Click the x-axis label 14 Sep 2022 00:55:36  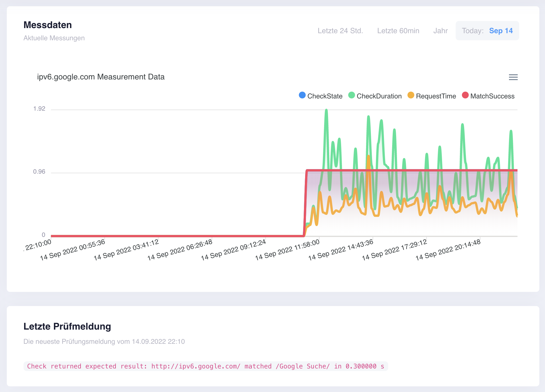tap(73, 250)
